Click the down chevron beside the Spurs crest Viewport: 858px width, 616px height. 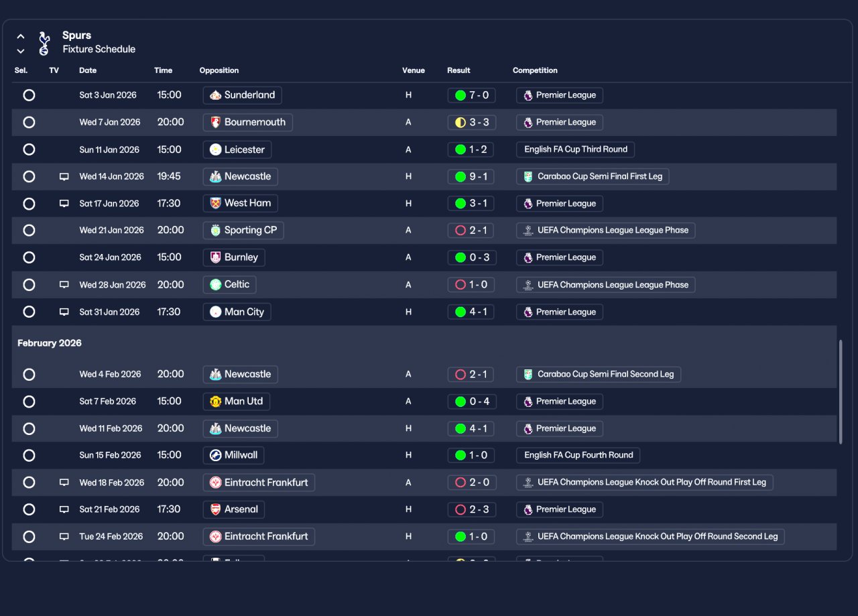(x=21, y=51)
